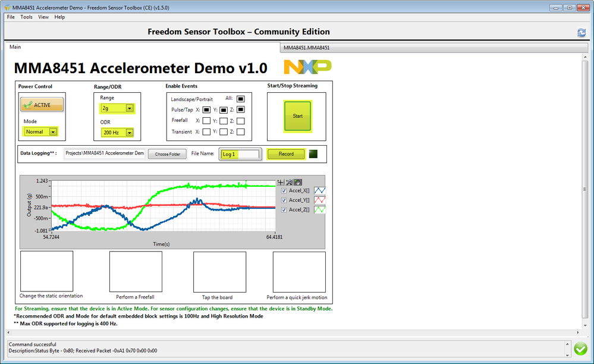
Task: Open the Mode dropdown showing Normal
Action: (40, 132)
